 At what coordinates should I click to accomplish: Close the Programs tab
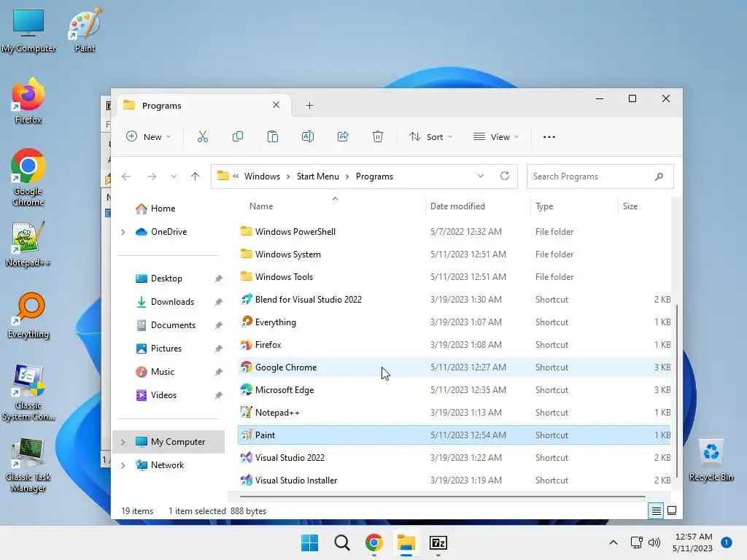[276, 105]
